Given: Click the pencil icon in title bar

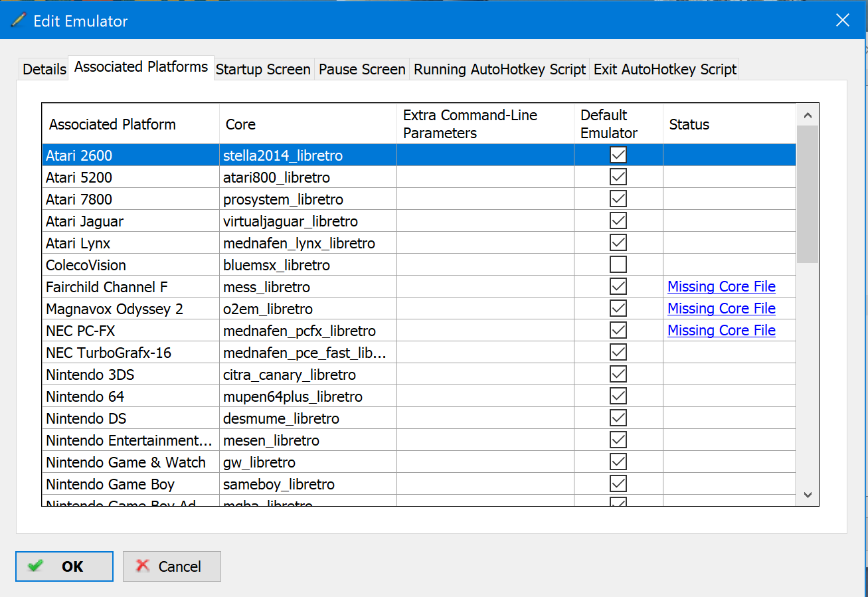Looking at the screenshot, I should pyautogui.click(x=18, y=21).
